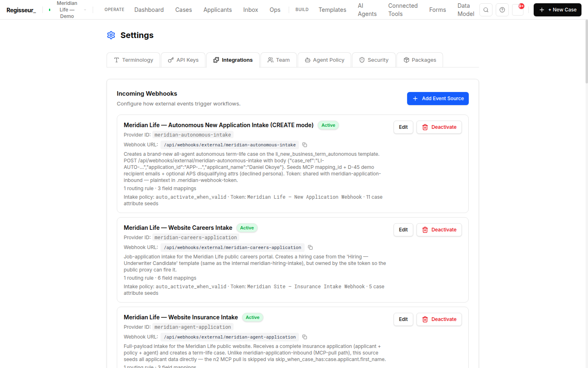Switch to the Packages tab
588x368 pixels.
tap(420, 60)
